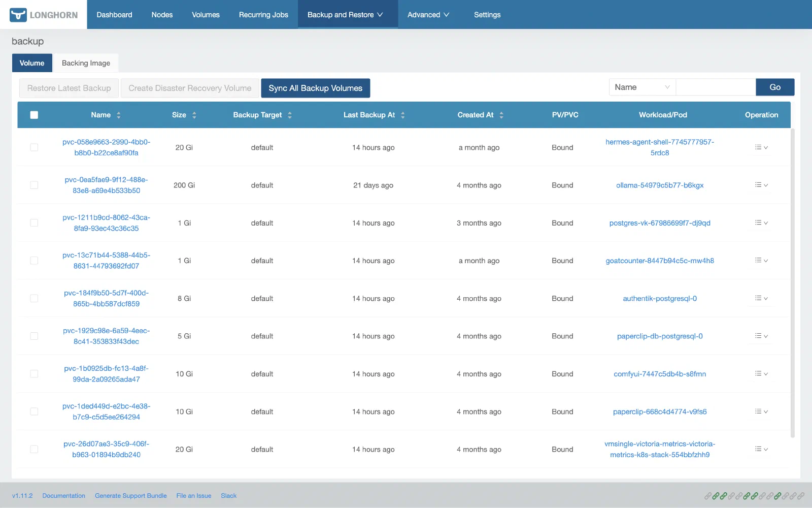
Task: Click the Longhorn logo icon
Action: [x=18, y=15]
